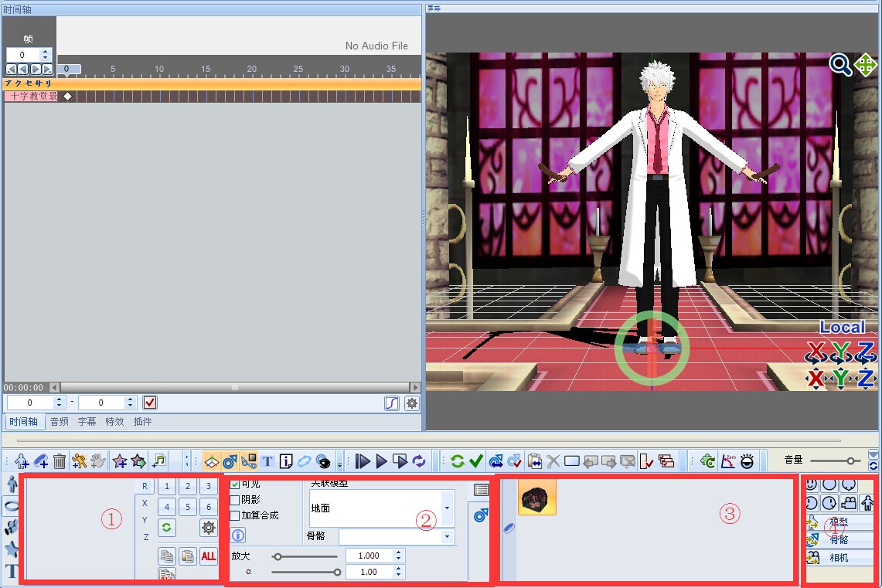The image size is (882, 588).
Task: Click the add model icon
Action: [22, 461]
